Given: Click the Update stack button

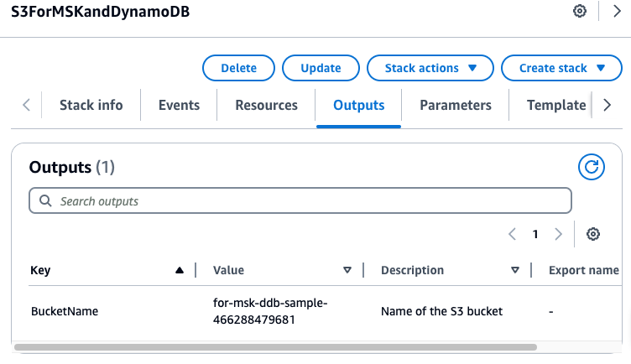Looking at the screenshot, I should [321, 68].
